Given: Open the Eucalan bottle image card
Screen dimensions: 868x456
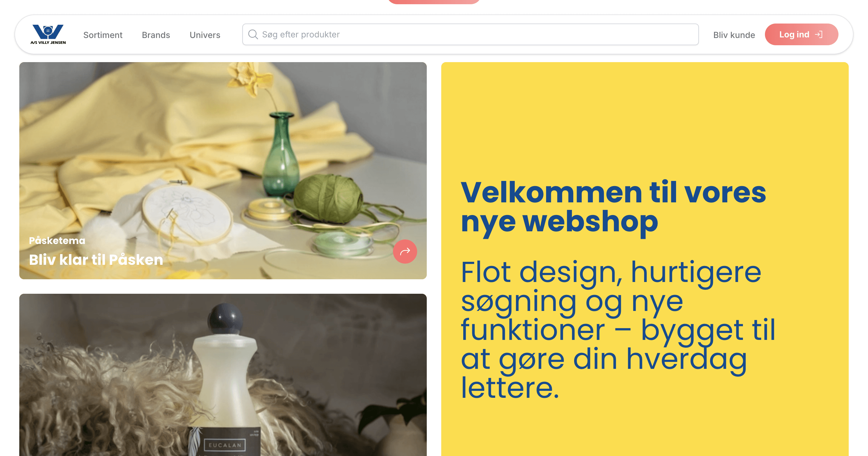Looking at the screenshot, I should (x=223, y=375).
